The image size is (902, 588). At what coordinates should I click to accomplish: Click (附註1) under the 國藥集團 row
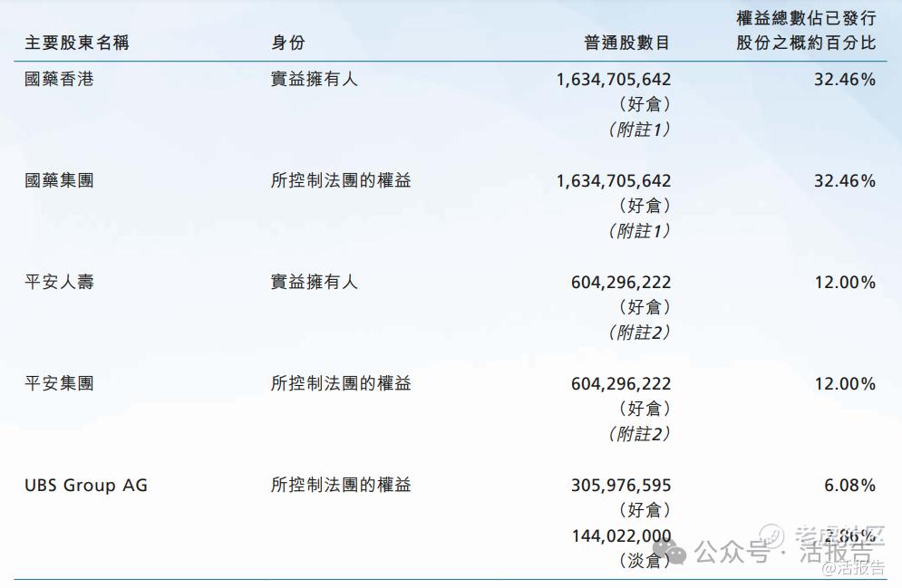coord(640,231)
